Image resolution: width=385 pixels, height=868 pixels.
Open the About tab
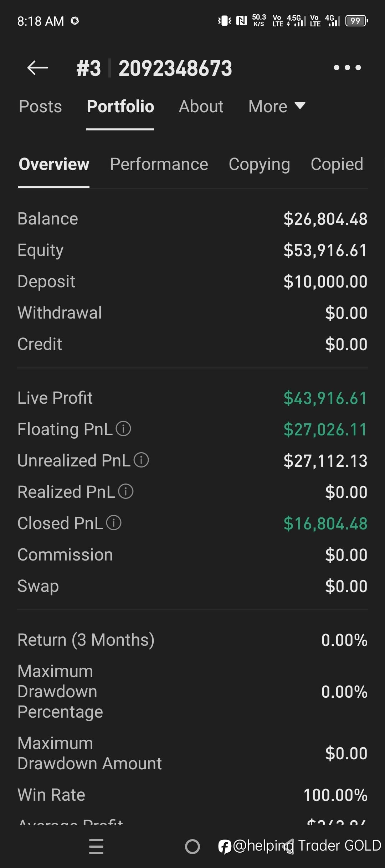(201, 107)
